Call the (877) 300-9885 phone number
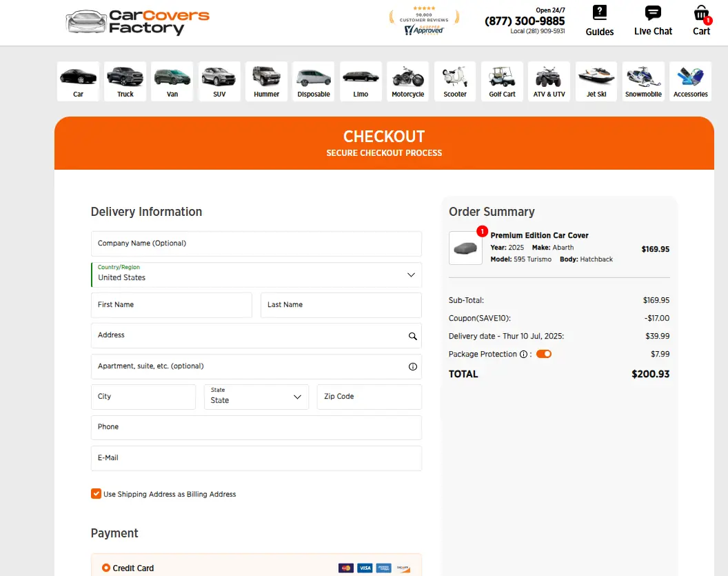The height and width of the screenshot is (576, 728). 525,21
